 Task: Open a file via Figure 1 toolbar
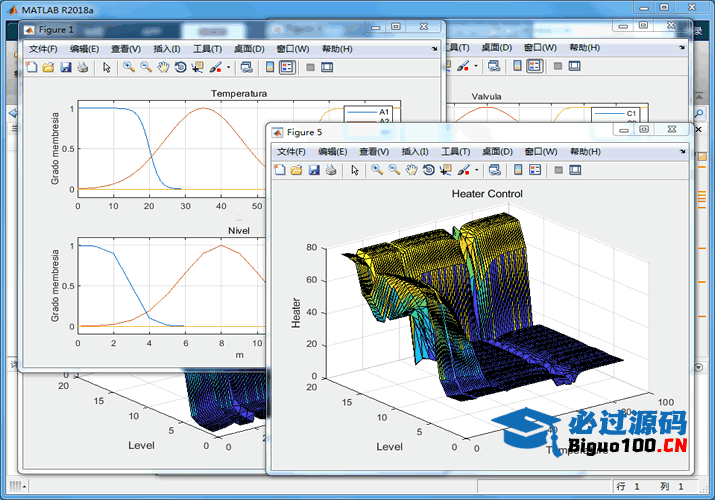click(48, 67)
